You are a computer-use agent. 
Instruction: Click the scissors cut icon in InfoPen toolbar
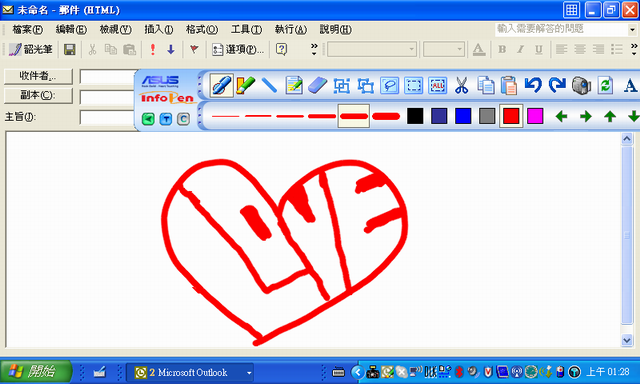click(462, 86)
